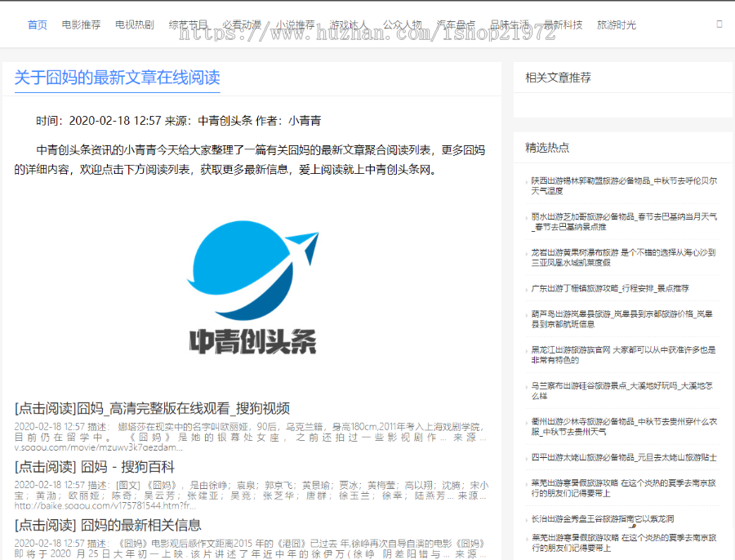Image resolution: width=735 pixels, height=560 pixels.
Task: Select 小说推荐 from the top menu
Action: point(296,24)
